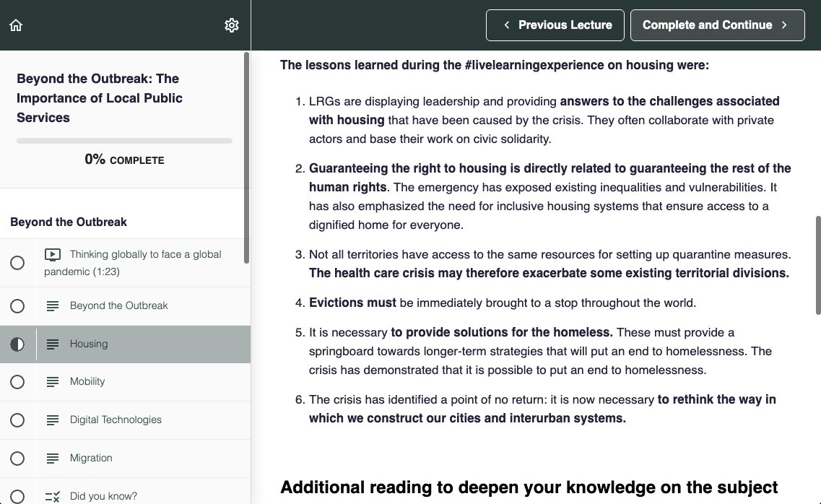The width and height of the screenshot is (821, 504).
Task: Click the sidebar vertical scrollbar
Action: tap(247, 157)
